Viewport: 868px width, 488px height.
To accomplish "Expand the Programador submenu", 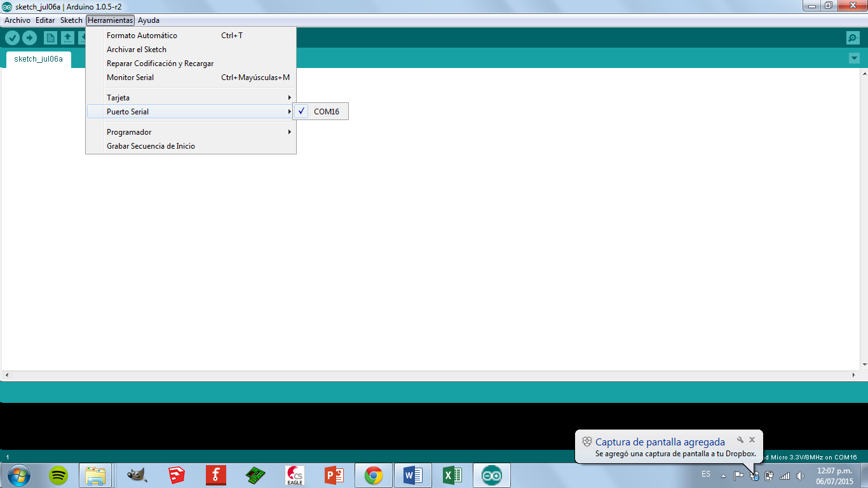I will coord(191,132).
